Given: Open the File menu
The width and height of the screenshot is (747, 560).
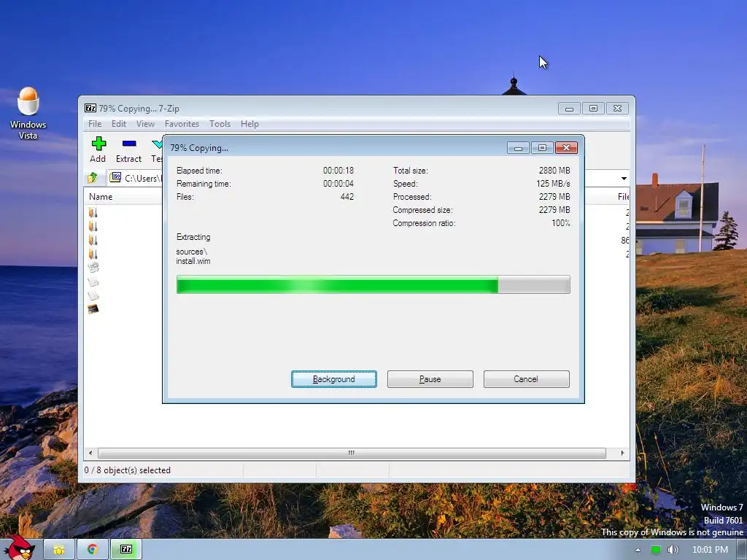Looking at the screenshot, I should [x=95, y=124].
